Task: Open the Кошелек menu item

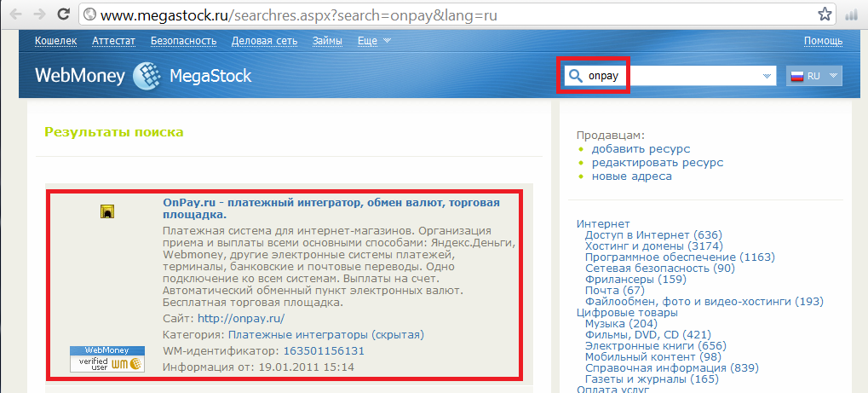Action: (x=55, y=41)
